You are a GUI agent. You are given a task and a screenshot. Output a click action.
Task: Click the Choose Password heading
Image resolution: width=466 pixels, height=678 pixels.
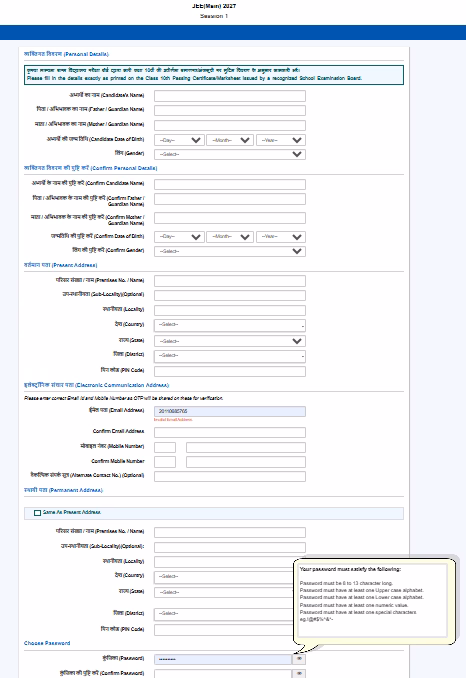(x=47, y=643)
